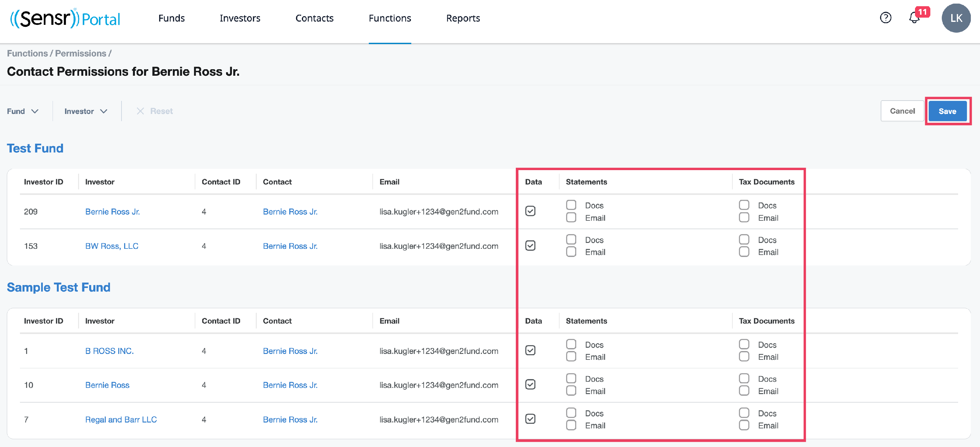Click the Cancel button
The width and height of the screenshot is (980, 447).
point(902,111)
